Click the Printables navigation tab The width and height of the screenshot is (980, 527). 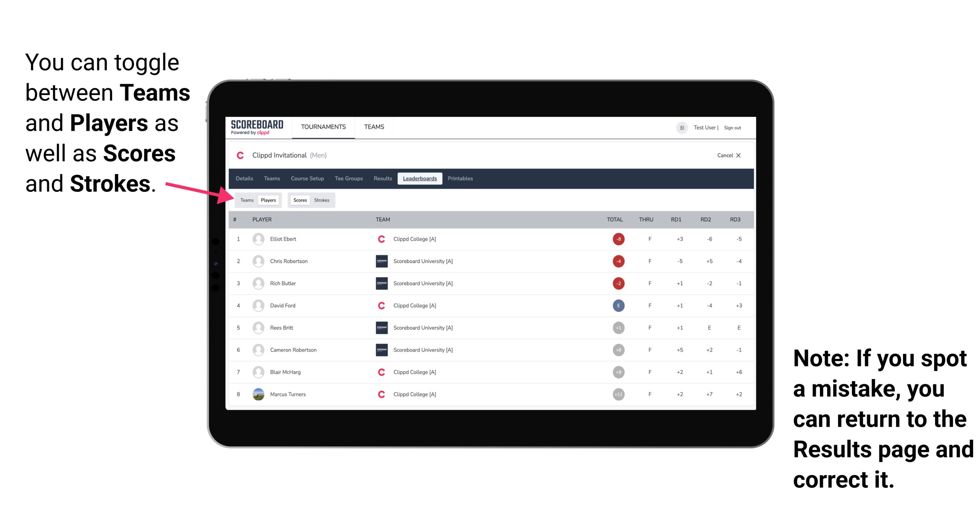461,179
